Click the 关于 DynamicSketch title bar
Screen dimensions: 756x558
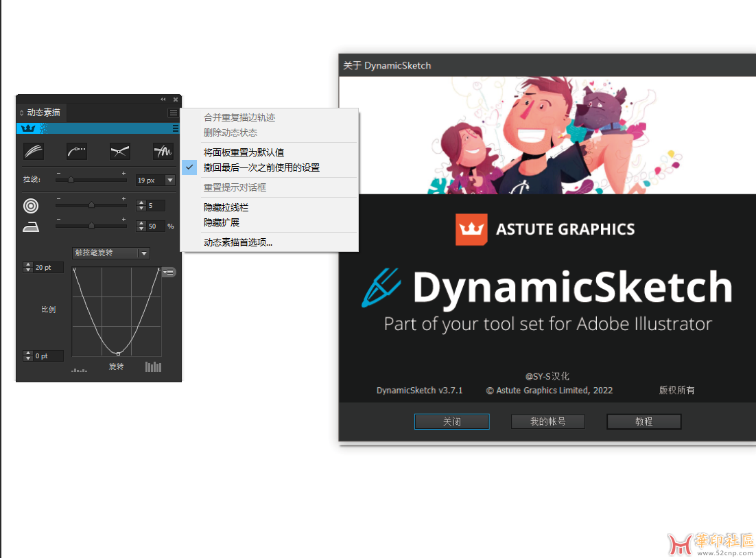click(547, 65)
